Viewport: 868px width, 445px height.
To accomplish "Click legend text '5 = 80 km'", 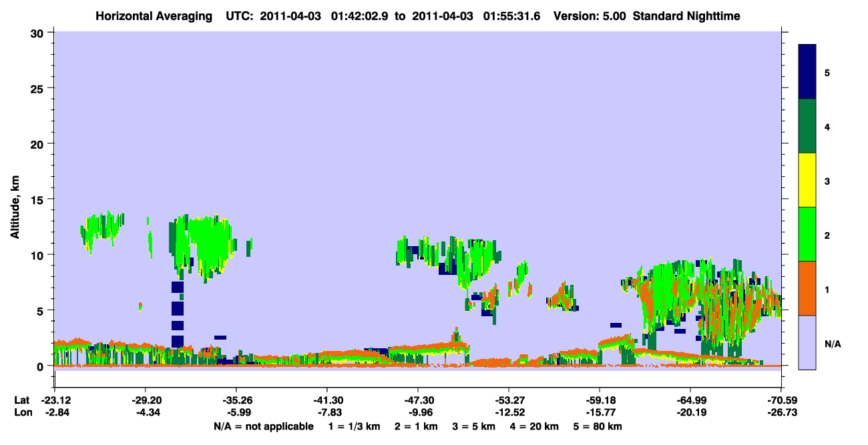I will pyautogui.click(x=599, y=426).
